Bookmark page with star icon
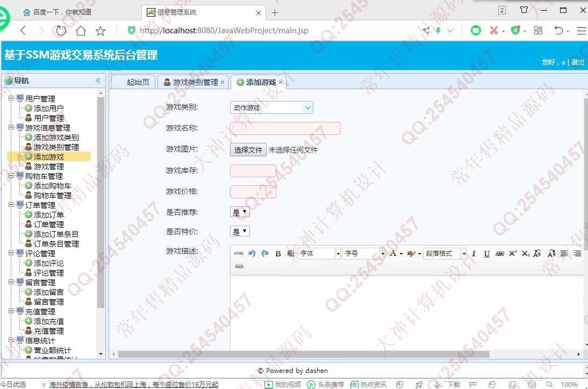 click(x=101, y=31)
